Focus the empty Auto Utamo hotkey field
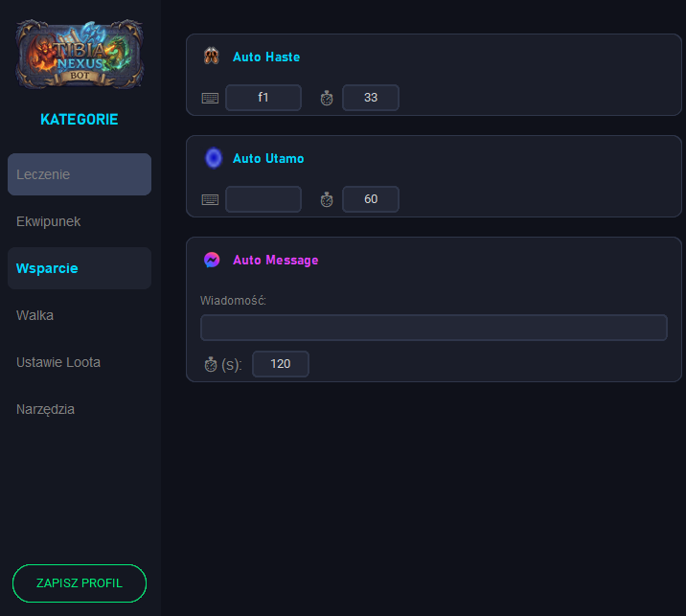 (x=263, y=199)
